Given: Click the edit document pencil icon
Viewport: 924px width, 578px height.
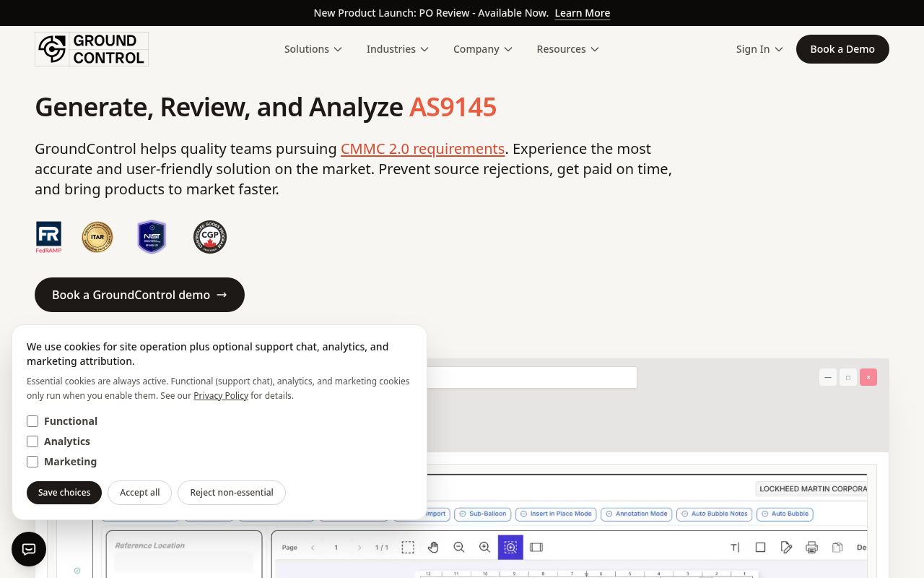Looking at the screenshot, I should coord(787,548).
